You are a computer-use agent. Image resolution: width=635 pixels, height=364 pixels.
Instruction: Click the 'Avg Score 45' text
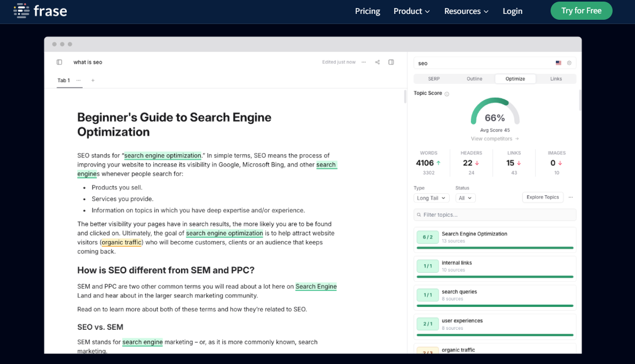click(495, 130)
